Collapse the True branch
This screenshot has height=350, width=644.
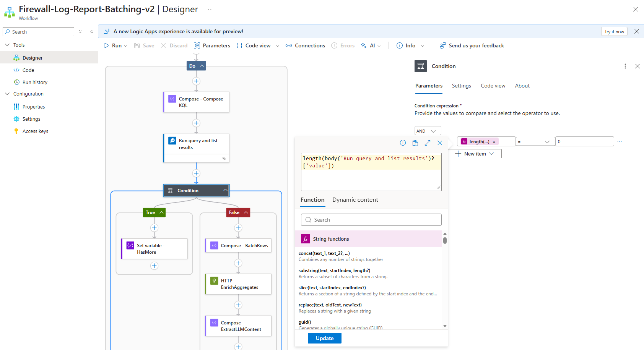point(162,212)
